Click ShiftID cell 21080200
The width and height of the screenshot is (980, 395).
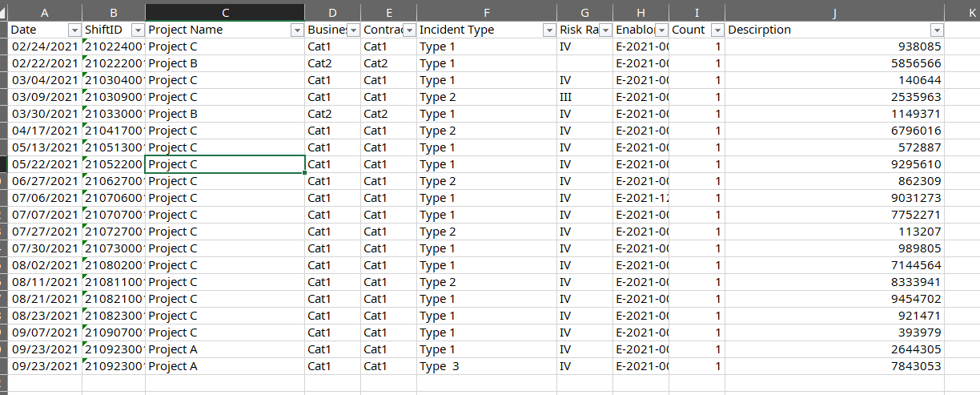pos(114,265)
